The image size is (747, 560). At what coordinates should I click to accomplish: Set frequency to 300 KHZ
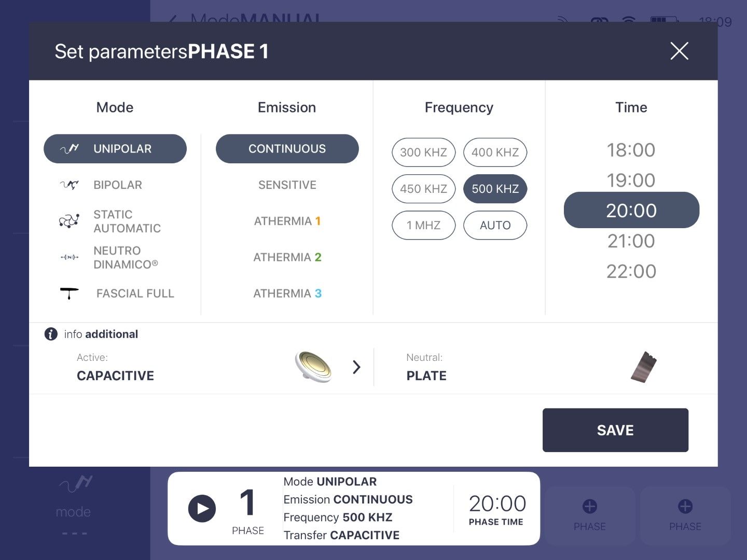423,152
